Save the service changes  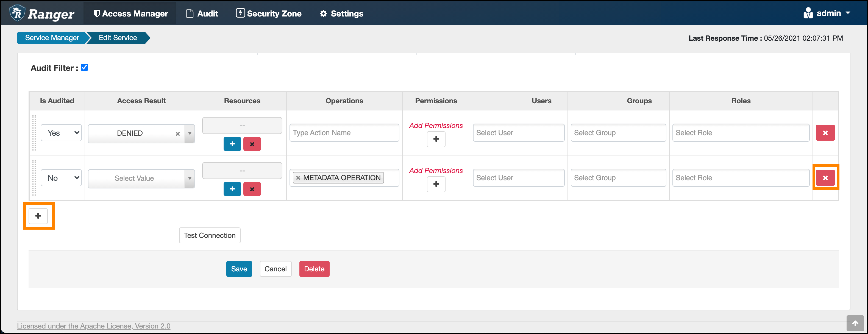239,269
